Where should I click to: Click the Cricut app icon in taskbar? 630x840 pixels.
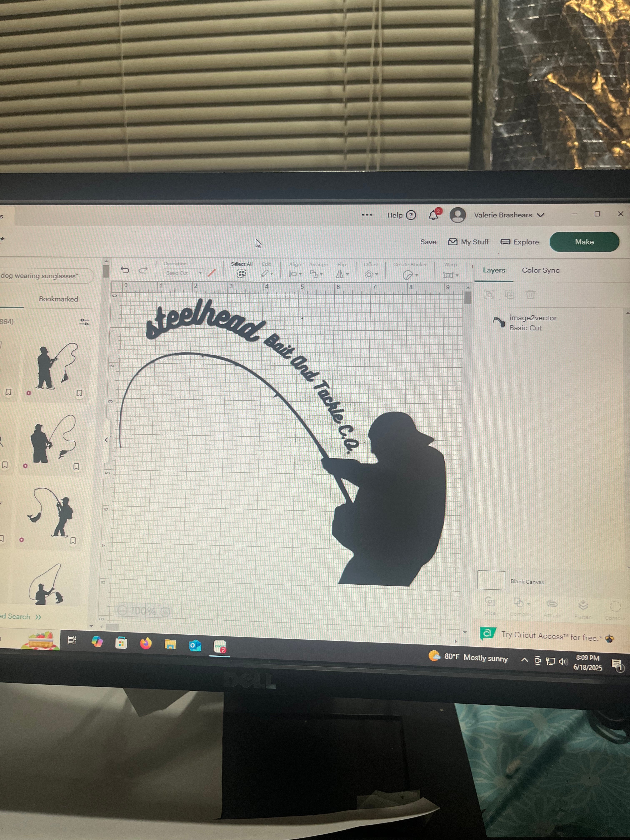(x=220, y=646)
